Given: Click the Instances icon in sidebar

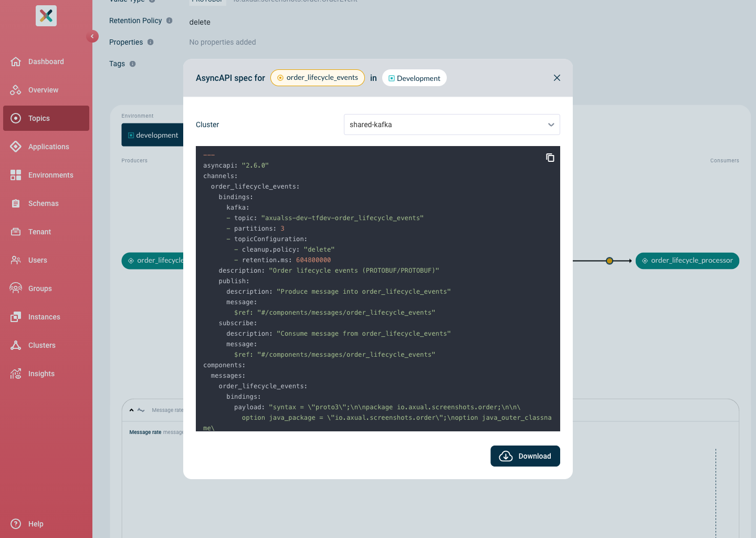Looking at the screenshot, I should click(16, 317).
